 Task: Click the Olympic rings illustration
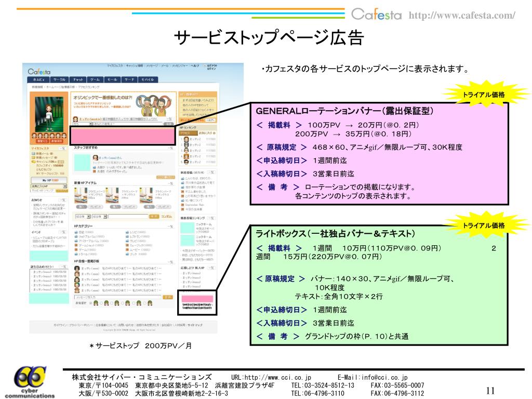153,105
